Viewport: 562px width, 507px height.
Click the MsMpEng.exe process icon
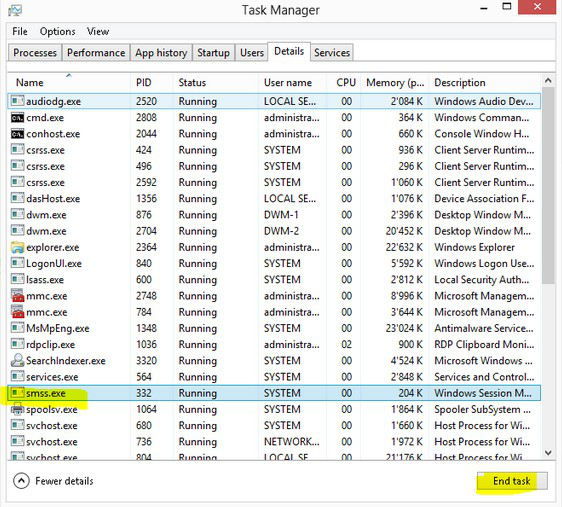(x=17, y=328)
